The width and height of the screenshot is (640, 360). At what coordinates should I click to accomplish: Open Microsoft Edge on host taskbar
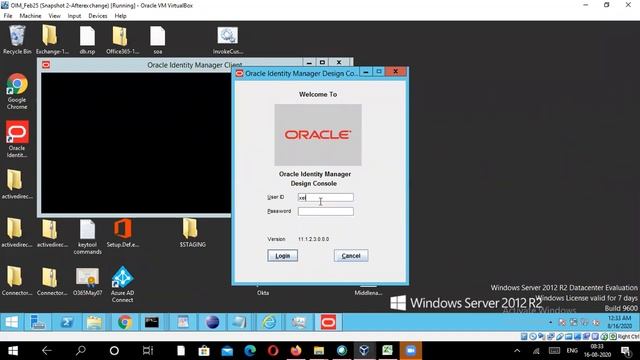point(250,351)
